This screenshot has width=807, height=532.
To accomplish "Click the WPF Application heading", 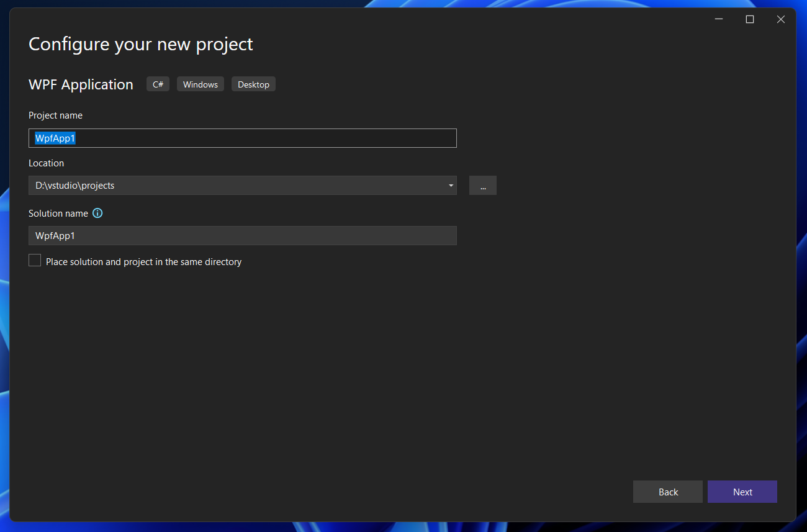I will pos(81,84).
